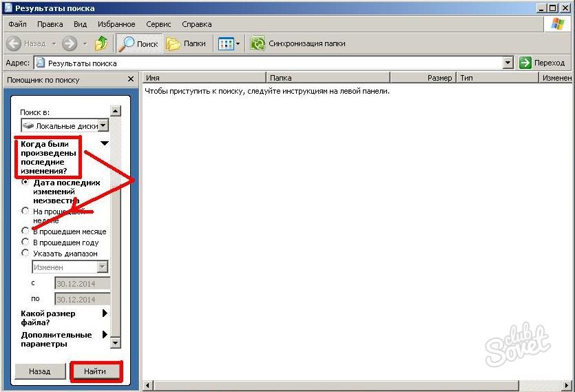The image size is (575, 392).
Task: Choose the 'Указать диапазон' radio button
Action: [x=25, y=253]
